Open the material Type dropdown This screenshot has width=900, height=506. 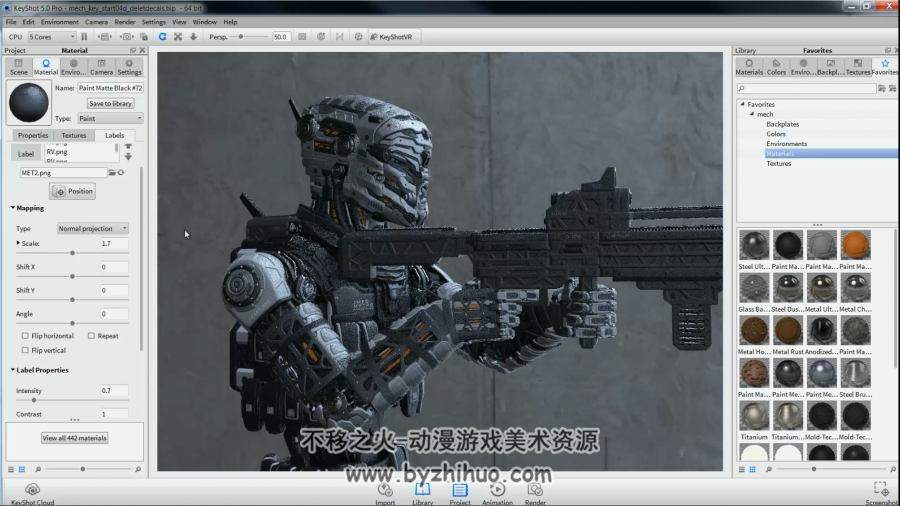pyautogui.click(x=110, y=118)
